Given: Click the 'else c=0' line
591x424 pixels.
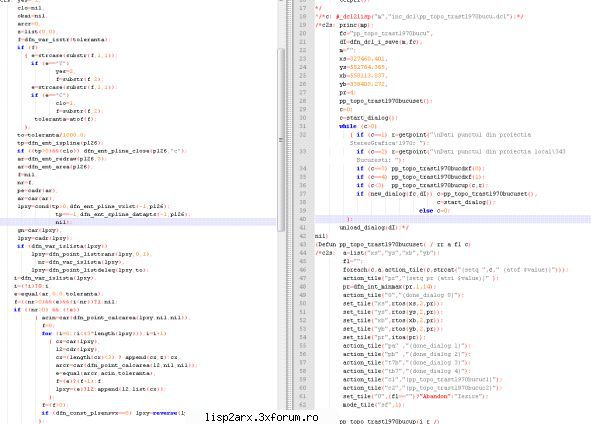Looking at the screenshot, I should pos(434,211).
